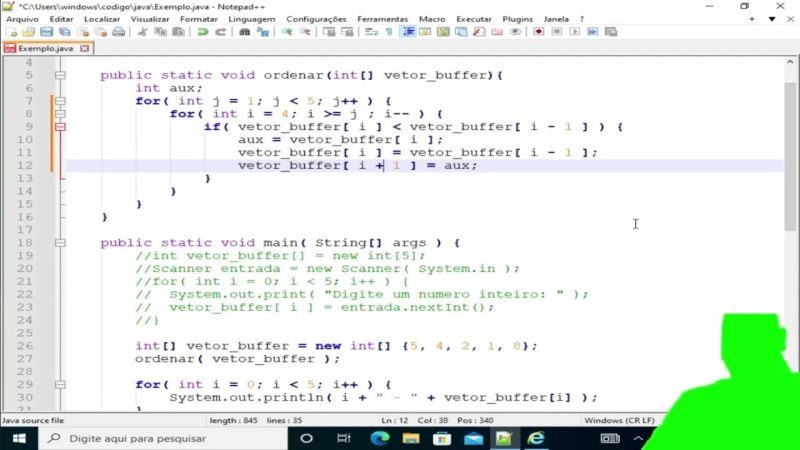The image size is (800, 450).
Task: Collapse the main method fold on line 18
Action: pyautogui.click(x=60, y=243)
